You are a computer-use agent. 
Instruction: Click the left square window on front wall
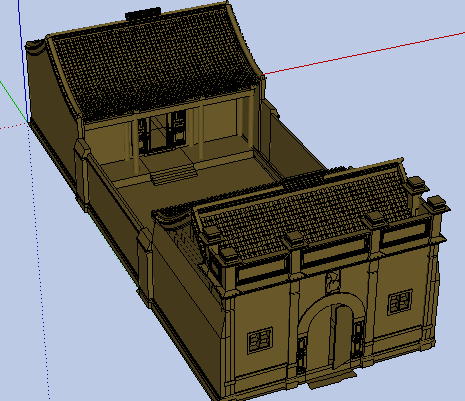[260, 340]
